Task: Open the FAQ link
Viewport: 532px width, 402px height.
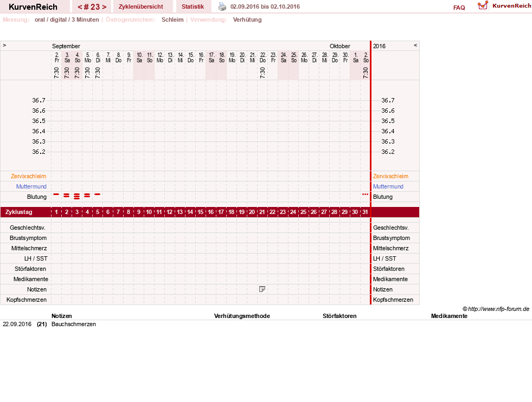Action: [x=459, y=8]
